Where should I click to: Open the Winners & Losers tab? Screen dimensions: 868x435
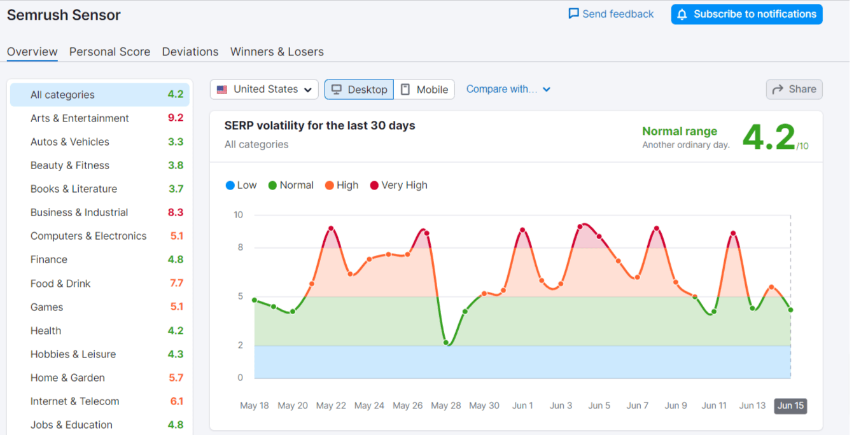tap(277, 52)
